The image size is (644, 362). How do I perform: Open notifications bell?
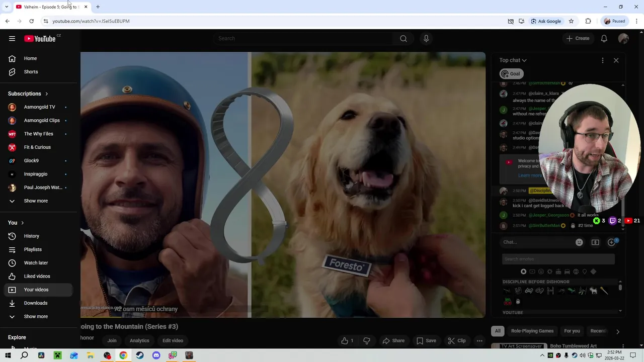[x=604, y=38]
